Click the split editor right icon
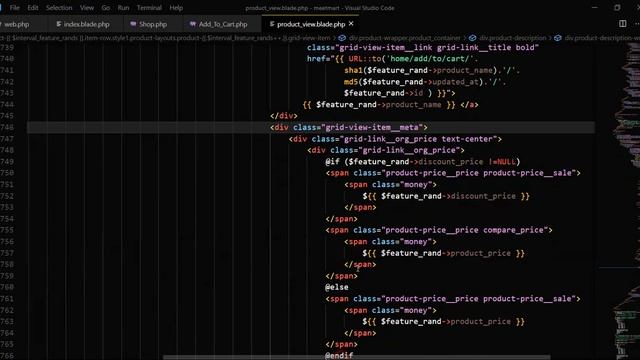 tap(622, 24)
